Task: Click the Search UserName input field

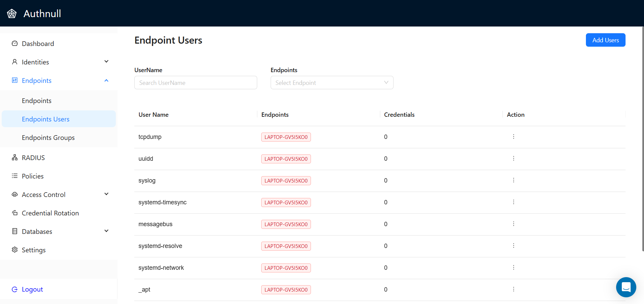Action: 195,83
